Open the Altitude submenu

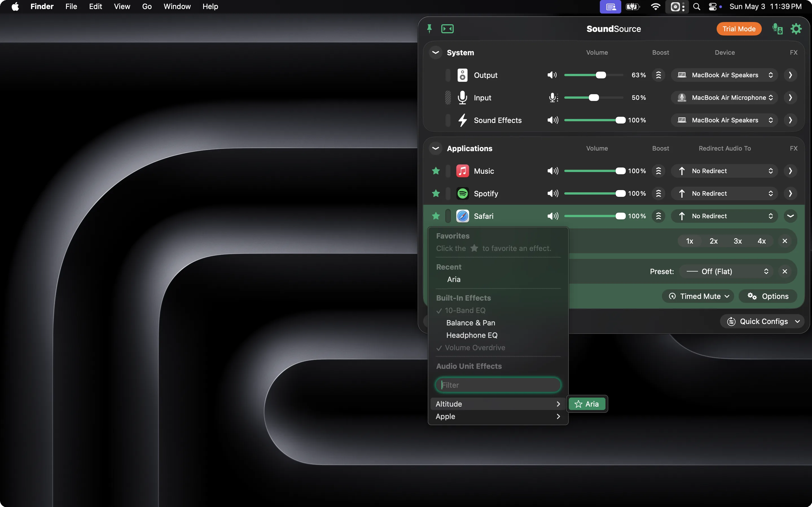(498, 404)
